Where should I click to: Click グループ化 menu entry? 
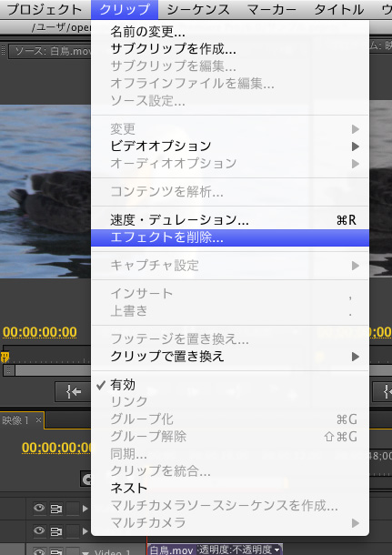(x=230, y=419)
